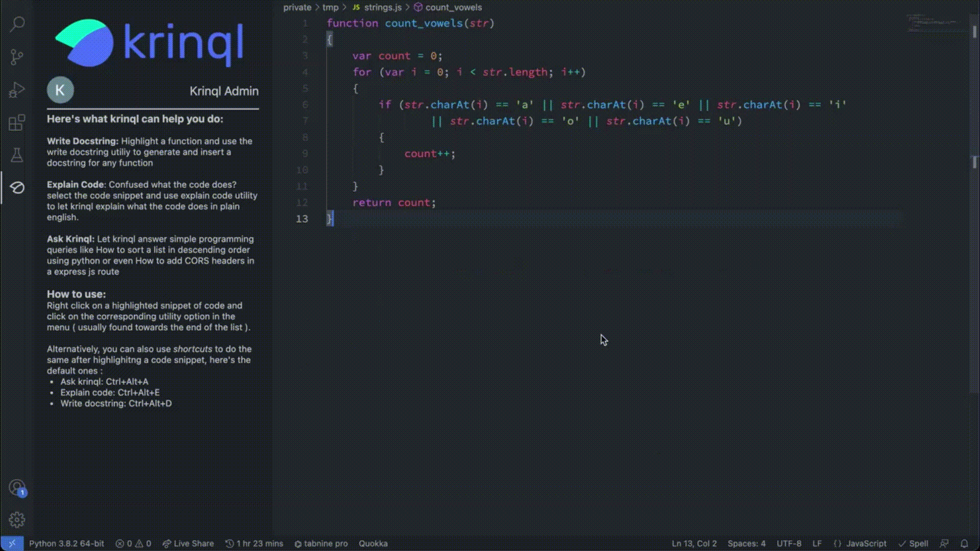Click the strings.js breadcrumb item
The image size is (980, 551).
click(382, 8)
